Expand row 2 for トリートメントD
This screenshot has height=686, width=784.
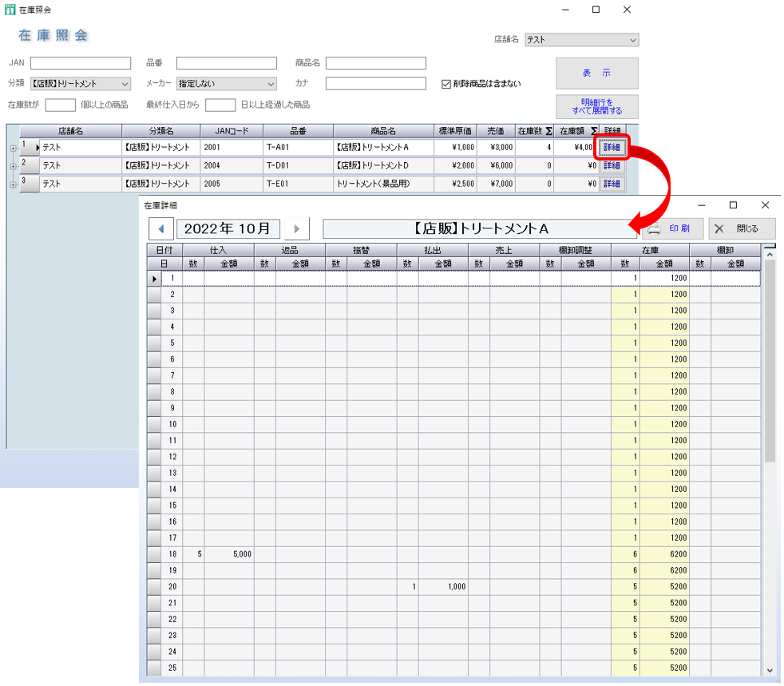tap(13, 166)
